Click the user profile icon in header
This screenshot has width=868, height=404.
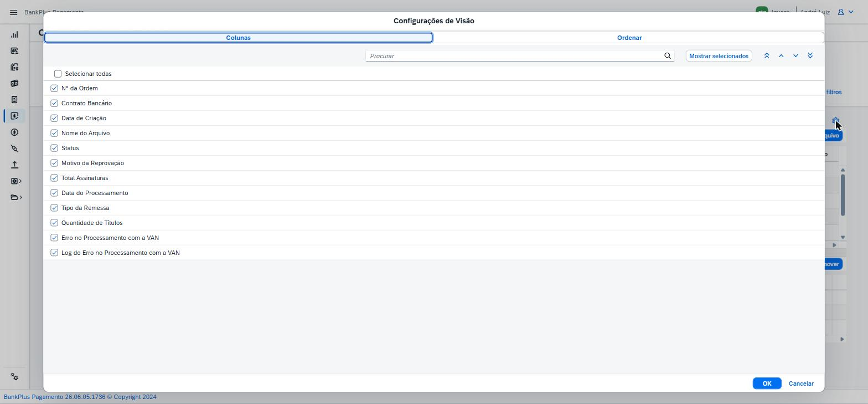click(x=840, y=12)
